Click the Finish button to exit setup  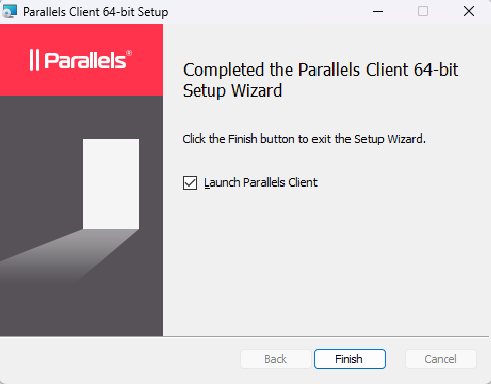350,359
